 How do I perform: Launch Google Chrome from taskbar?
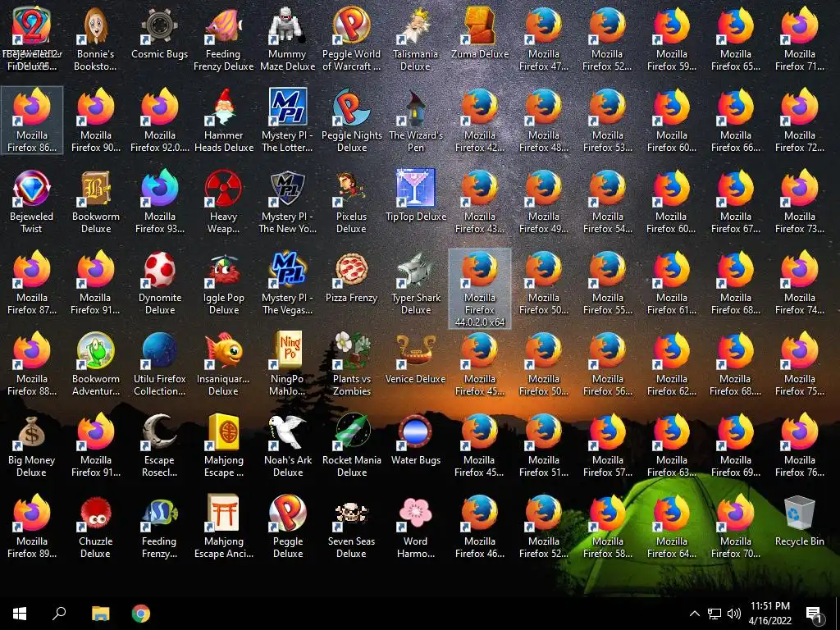pyautogui.click(x=141, y=614)
